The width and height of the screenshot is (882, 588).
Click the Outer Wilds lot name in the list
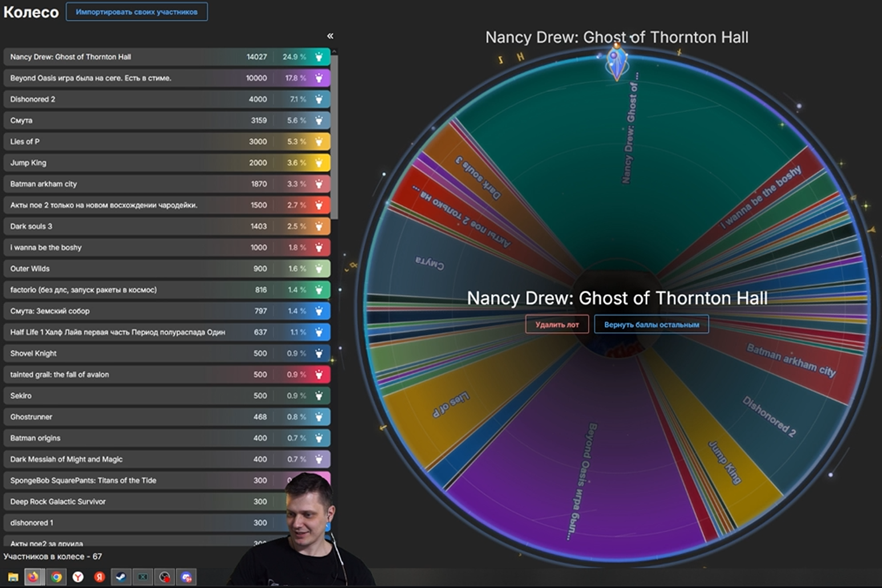tap(30, 269)
